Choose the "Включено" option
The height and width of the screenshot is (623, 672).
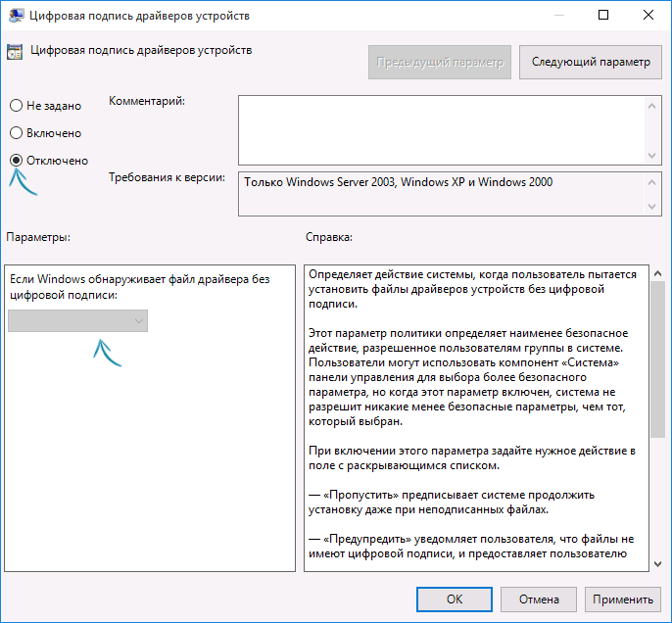click(16, 132)
